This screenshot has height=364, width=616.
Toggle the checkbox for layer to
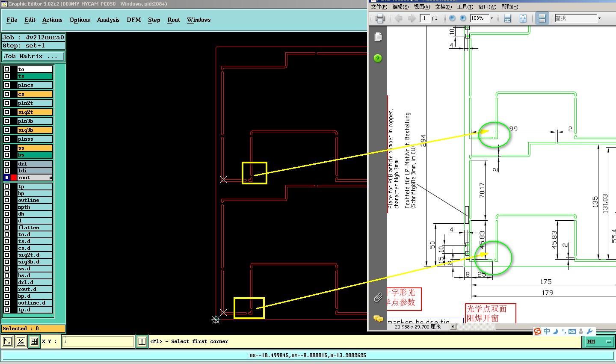(x=7, y=69)
